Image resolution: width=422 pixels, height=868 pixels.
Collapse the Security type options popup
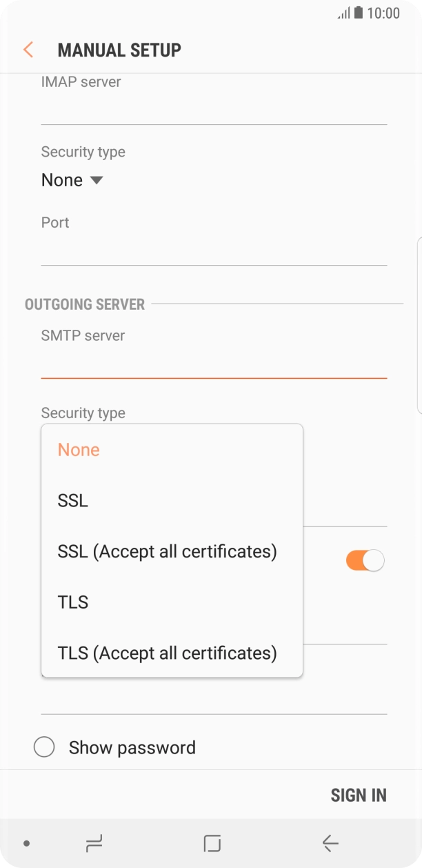click(x=83, y=413)
